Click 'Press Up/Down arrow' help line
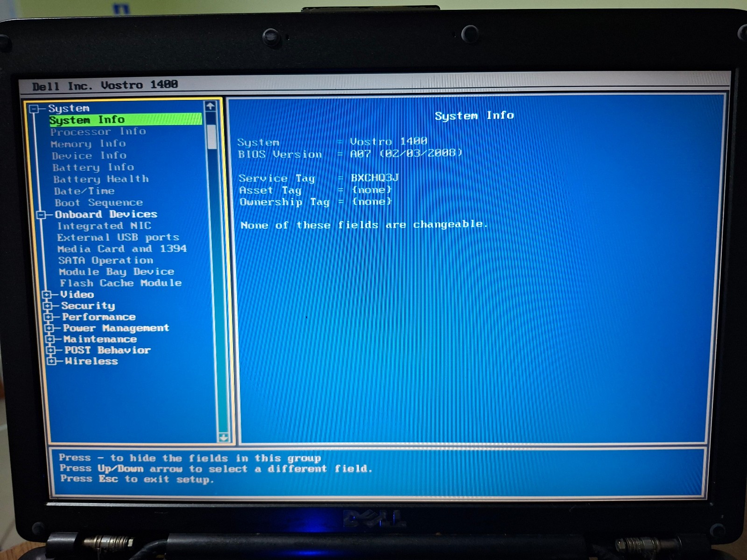Viewport: 747px width, 560px height. [x=216, y=469]
